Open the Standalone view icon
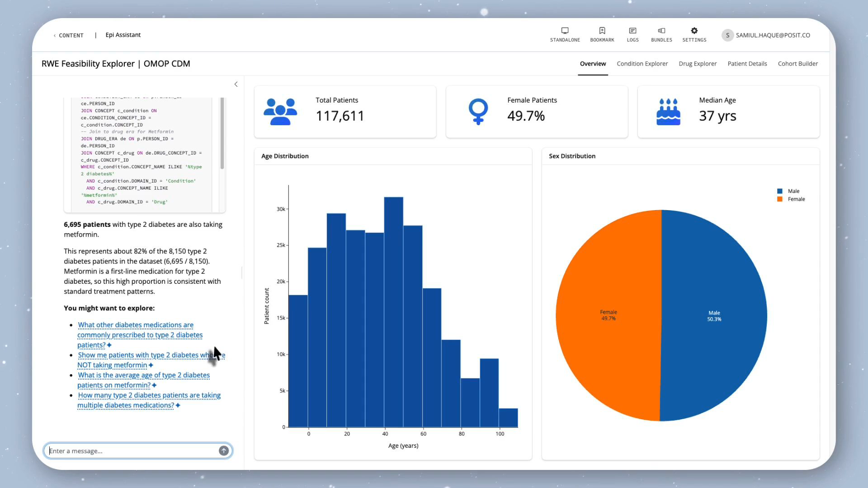Image resolution: width=868 pixels, height=488 pixels. click(565, 31)
